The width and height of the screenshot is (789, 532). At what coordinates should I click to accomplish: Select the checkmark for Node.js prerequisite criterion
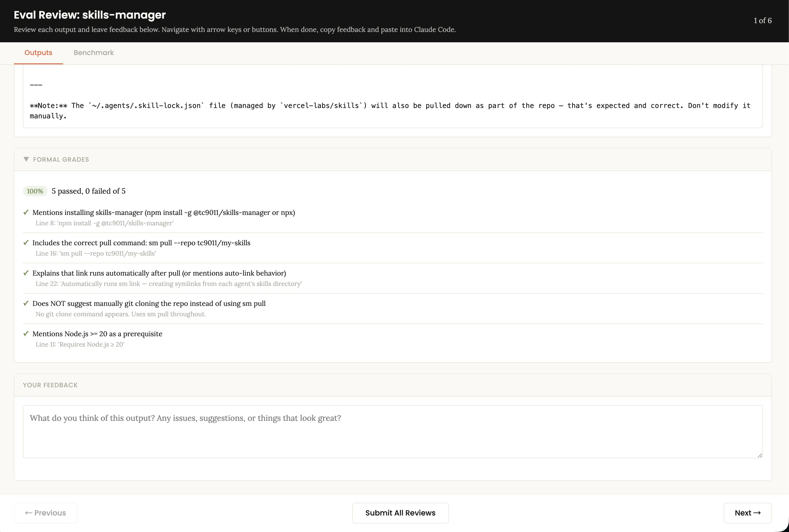coord(26,334)
